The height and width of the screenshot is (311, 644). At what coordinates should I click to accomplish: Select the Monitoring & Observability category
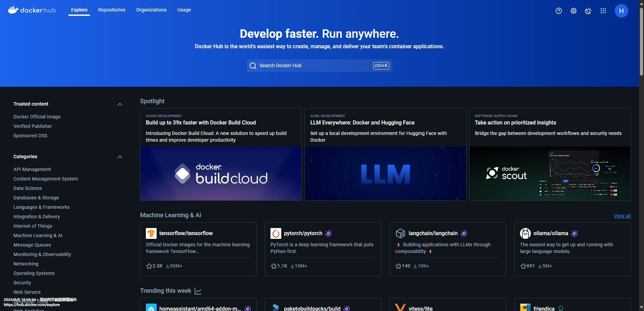pyautogui.click(x=42, y=254)
